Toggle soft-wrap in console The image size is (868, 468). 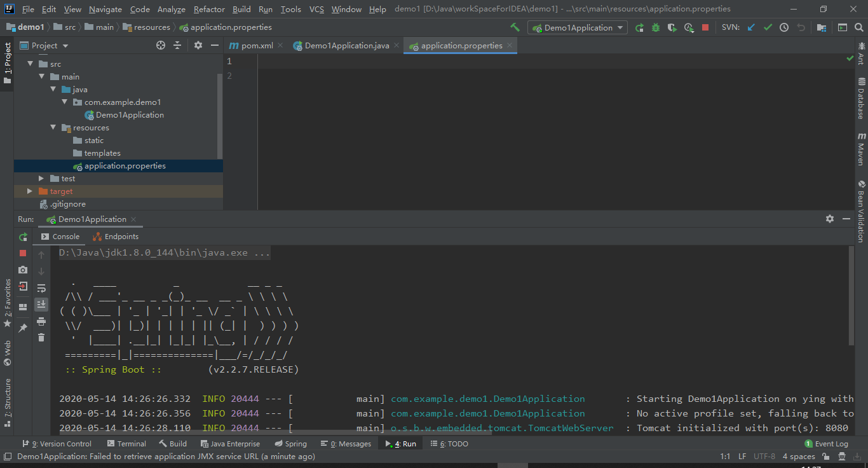[41, 288]
